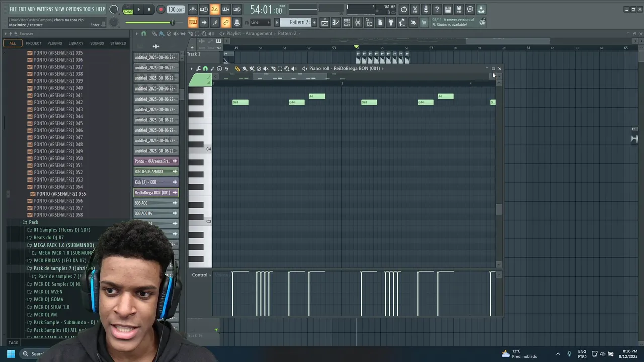
Task: Select the ALL browser tab
Action: coord(13,43)
